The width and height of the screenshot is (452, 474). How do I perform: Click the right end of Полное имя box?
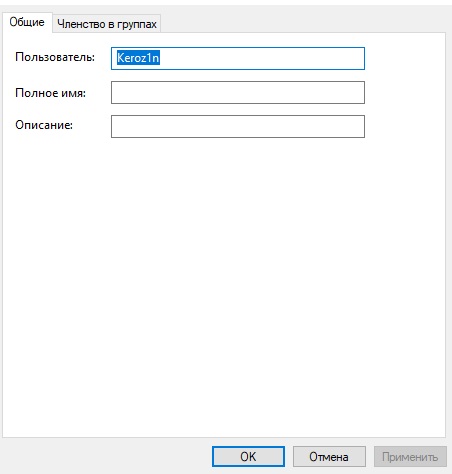tap(358, 93)
